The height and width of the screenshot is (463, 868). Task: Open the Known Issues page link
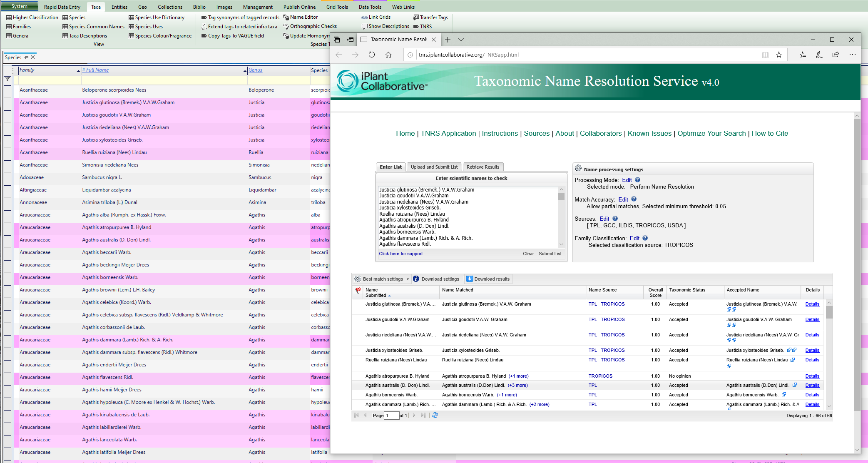point(649,133)
